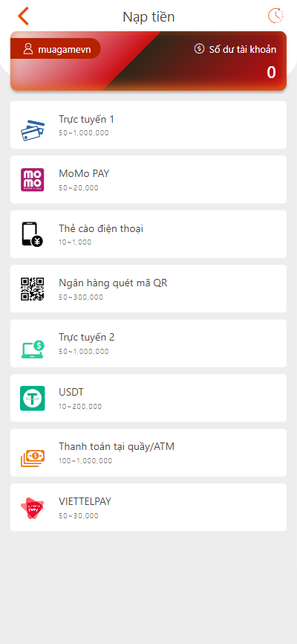297x644 pixels.
Task: Open Ngân hàng quét mã QR method
Action: [148, 289]
